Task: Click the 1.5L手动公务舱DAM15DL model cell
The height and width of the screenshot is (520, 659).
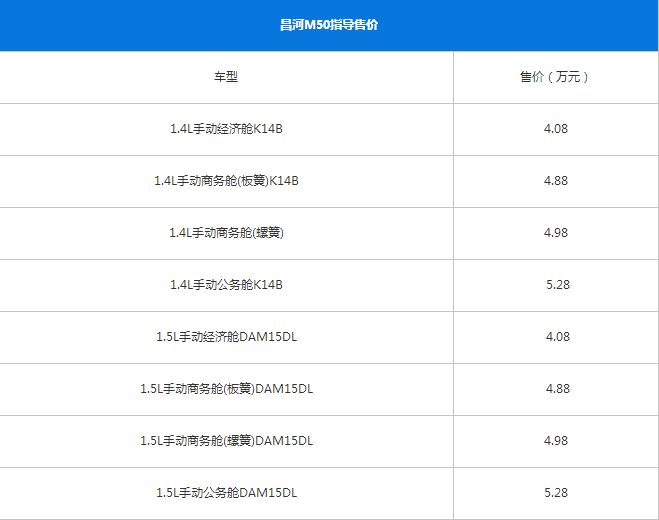Action: 226,493
